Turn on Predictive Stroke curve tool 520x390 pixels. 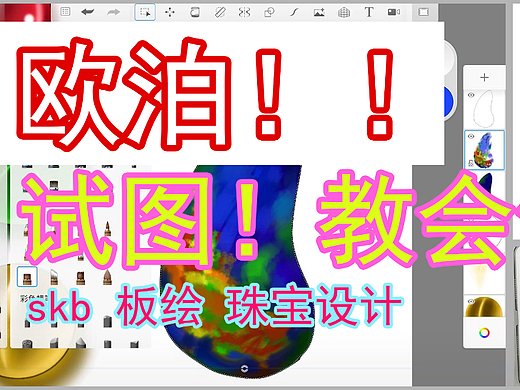click(x=294, y=13)
